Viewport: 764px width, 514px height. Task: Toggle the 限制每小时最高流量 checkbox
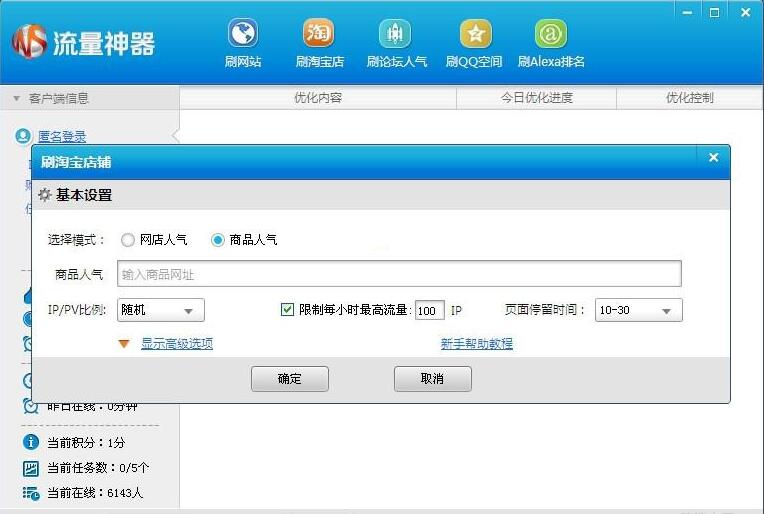tap(287, 309)
